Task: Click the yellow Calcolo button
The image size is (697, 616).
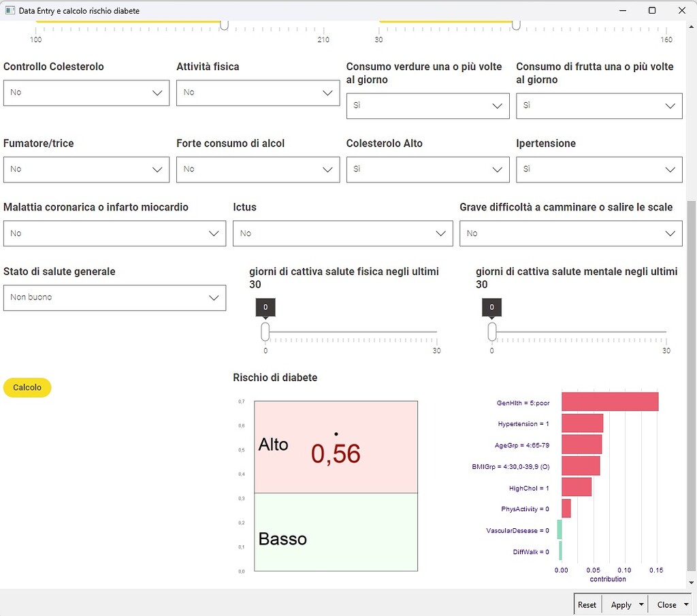Action: (x=27, y=387)
